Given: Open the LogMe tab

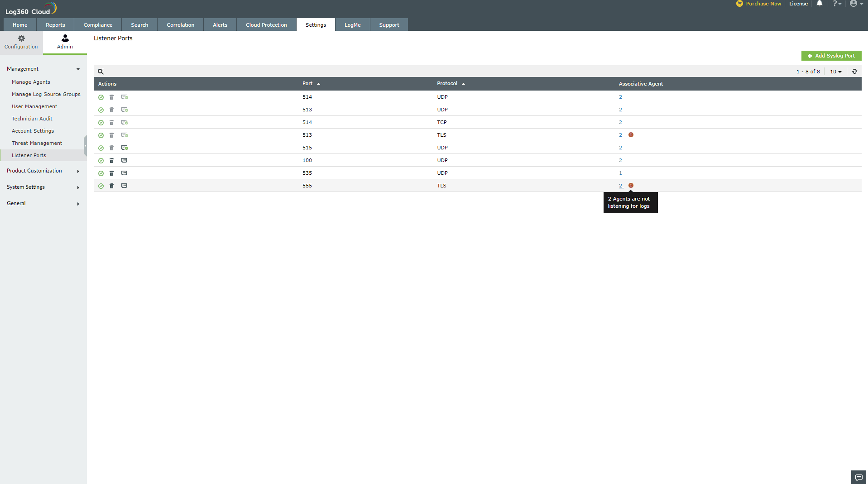Looking at the screenshot, I should (x=352, y=25).
